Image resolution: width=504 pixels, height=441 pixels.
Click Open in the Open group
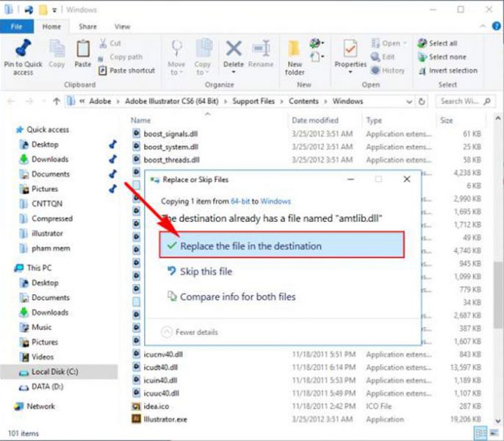click(389, 43)
